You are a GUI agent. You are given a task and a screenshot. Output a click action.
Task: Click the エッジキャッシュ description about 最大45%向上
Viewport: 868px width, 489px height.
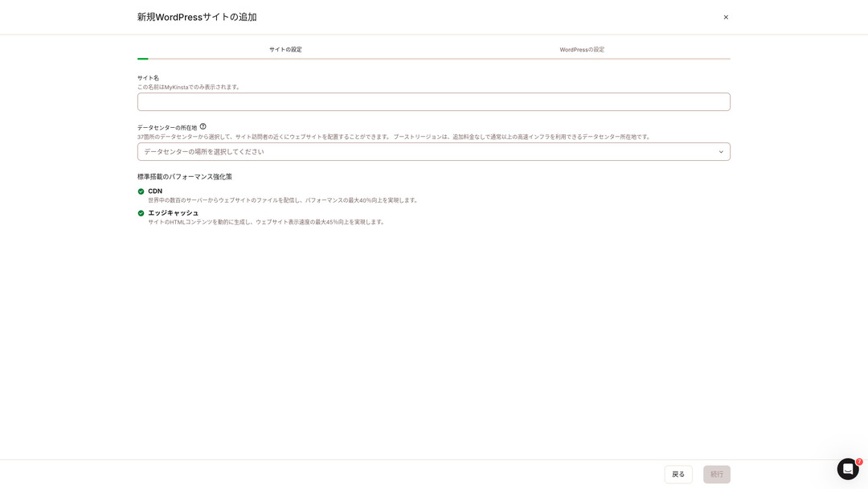[x=267, y=222]
